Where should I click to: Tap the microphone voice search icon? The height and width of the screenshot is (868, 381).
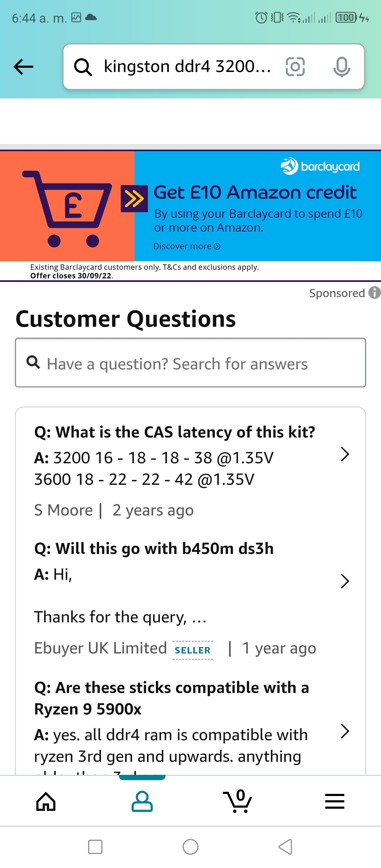(341, 66)
